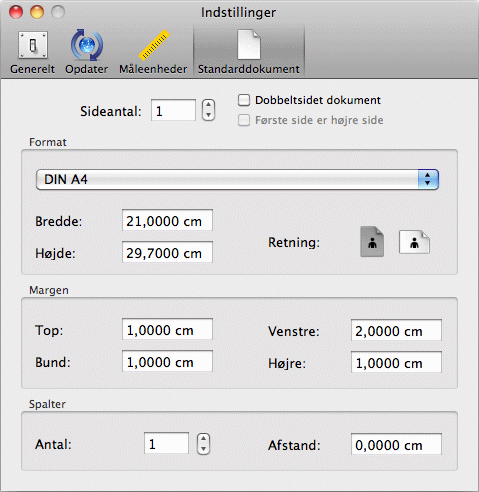The image size is (479, 492).
Task: Open the DIN A4 format dropdown
Action: tap(237, 179)
